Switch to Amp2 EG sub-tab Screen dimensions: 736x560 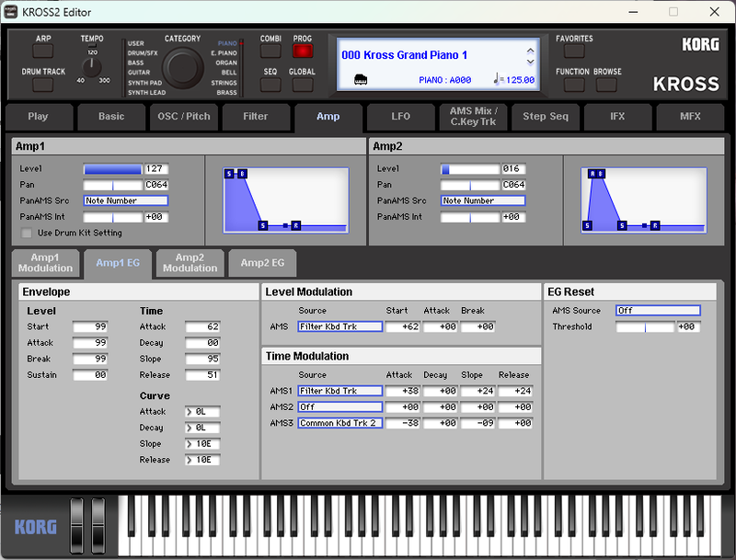pos(262,263)
